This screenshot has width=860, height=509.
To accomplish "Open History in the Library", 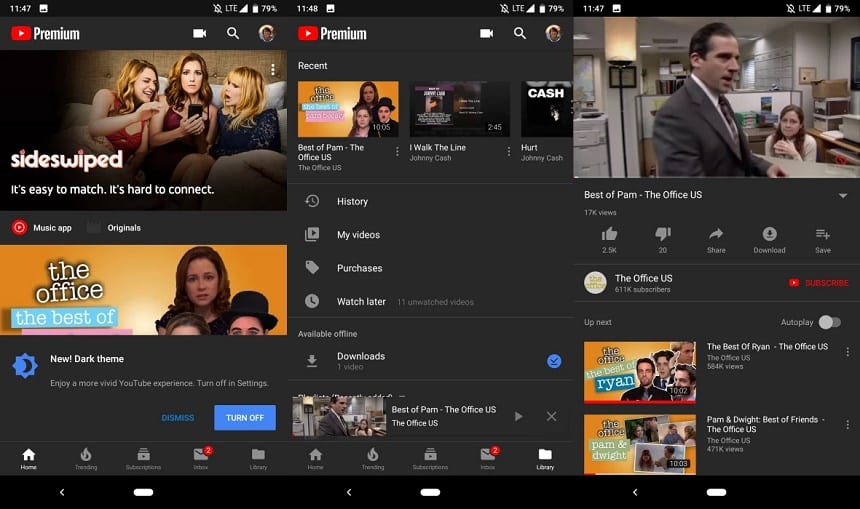I will pos(352,201).
